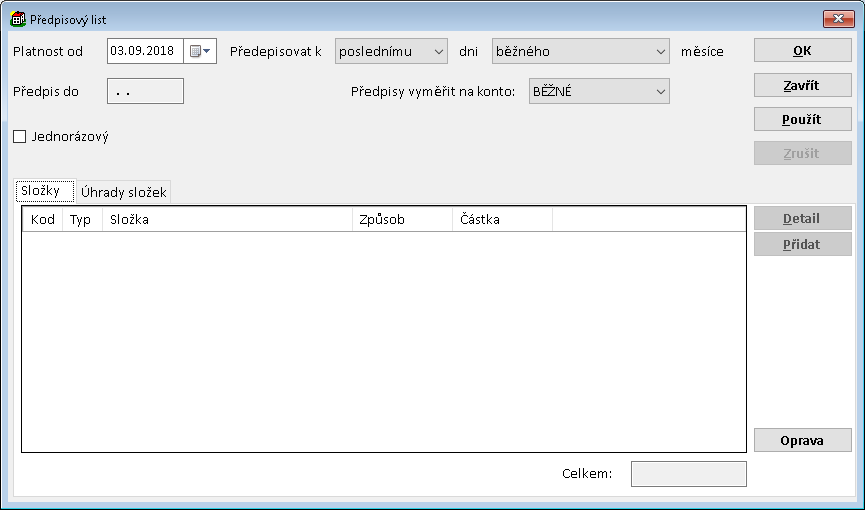Enable the Jednorázový checkbox

tap(20, 137)
